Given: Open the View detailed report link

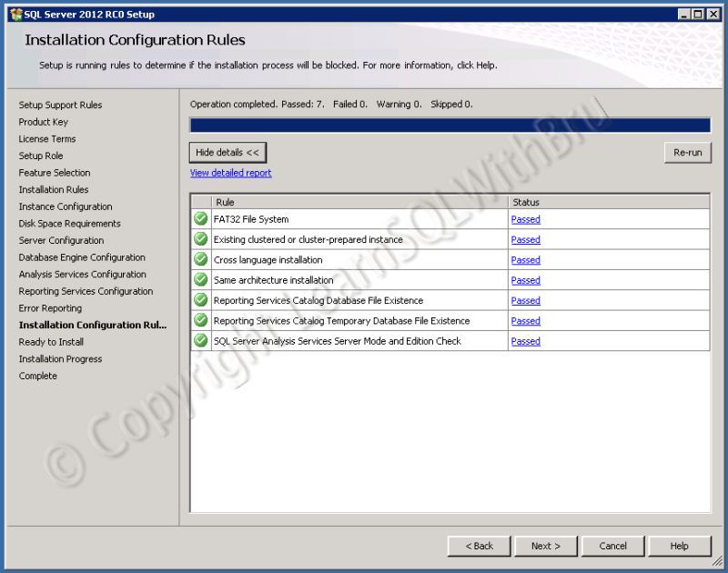Looking at the screenshot, I should click(233, 173).
